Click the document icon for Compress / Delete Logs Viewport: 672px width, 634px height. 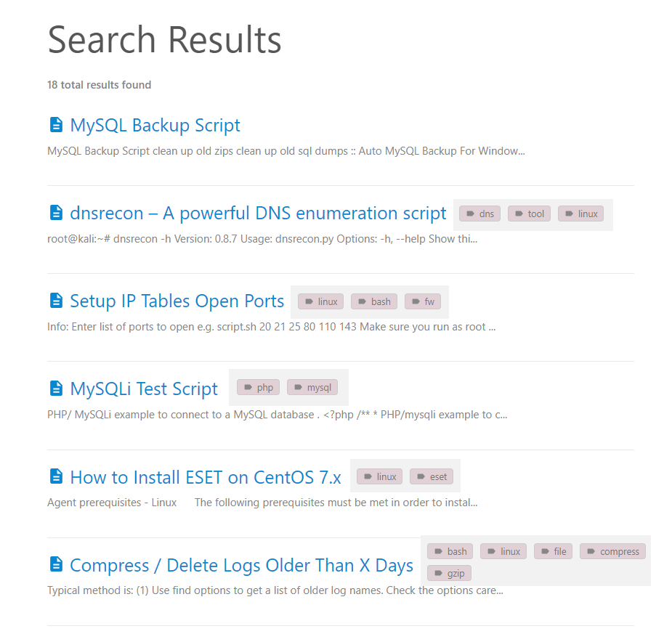(x=56, y=565)
